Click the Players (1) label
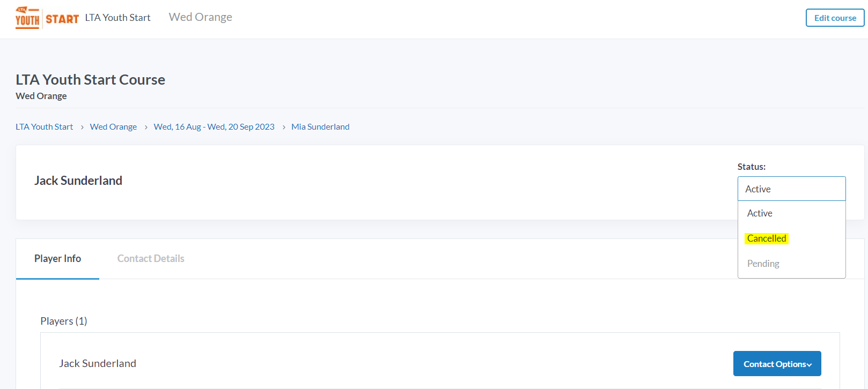Viewport: 868px width, 389px height. (64, 321)
